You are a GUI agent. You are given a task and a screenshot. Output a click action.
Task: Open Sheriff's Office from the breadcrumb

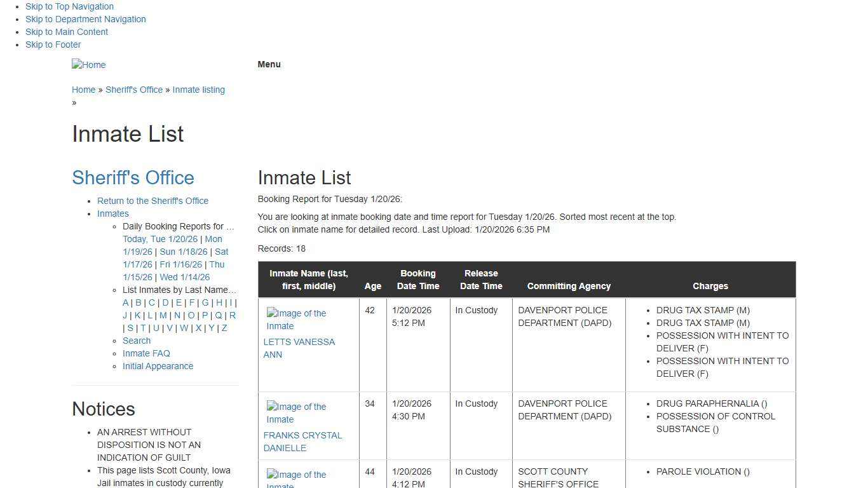[x=134, y=90]
